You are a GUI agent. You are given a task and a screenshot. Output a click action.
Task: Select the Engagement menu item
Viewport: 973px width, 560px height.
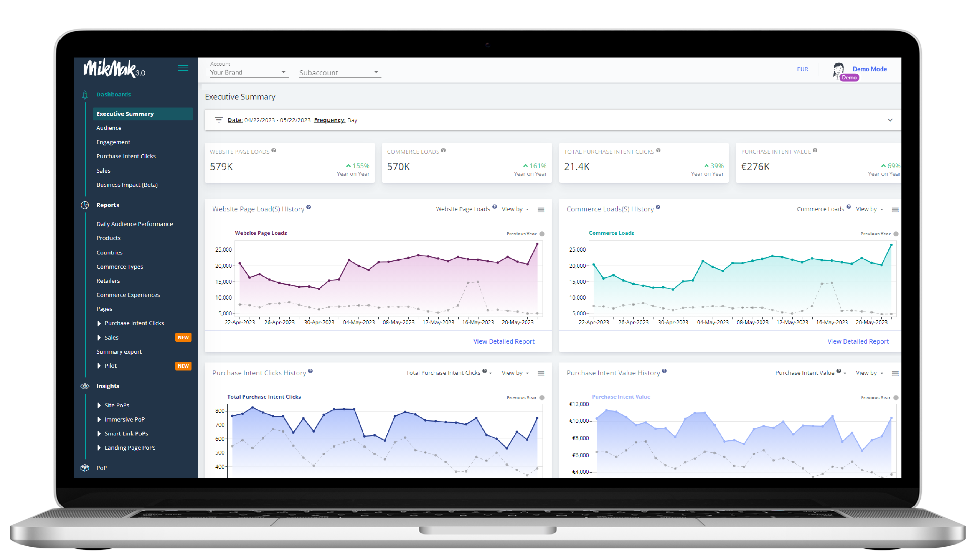[x=114, y=142]
